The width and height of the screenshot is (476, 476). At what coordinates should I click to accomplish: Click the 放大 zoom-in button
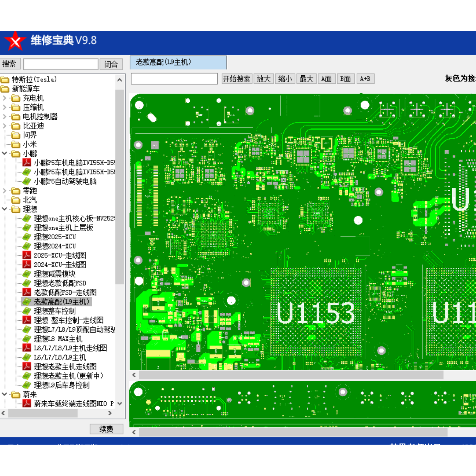(x=264, y=79)
